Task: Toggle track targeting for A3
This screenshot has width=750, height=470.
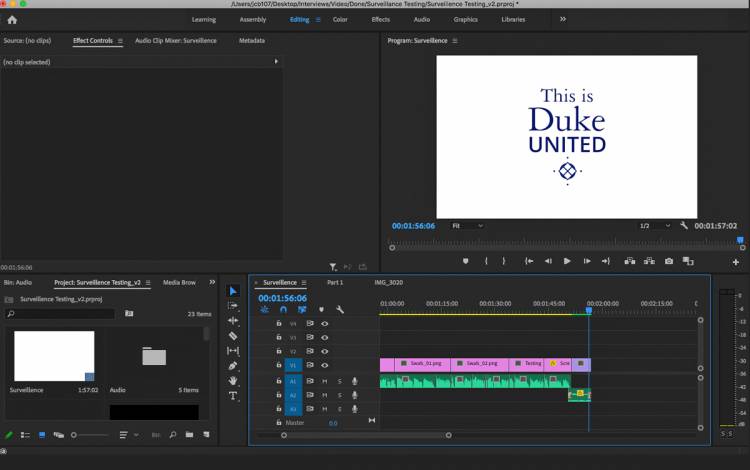Action: tap(293, 409)
